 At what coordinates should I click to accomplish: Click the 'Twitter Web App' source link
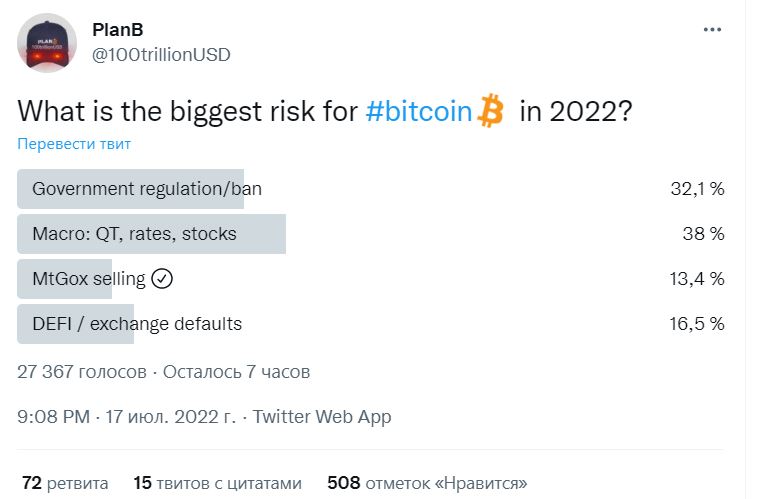322,417
